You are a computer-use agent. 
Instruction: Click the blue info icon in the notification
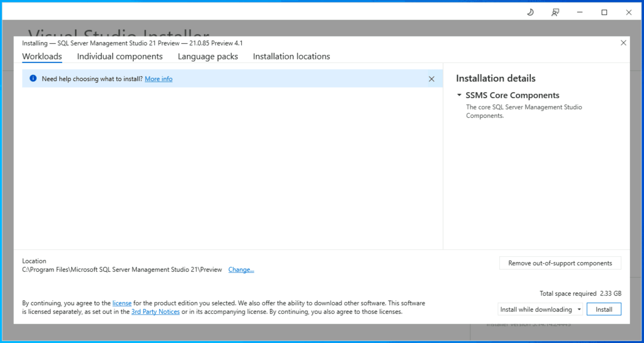[x=33, y=79]
